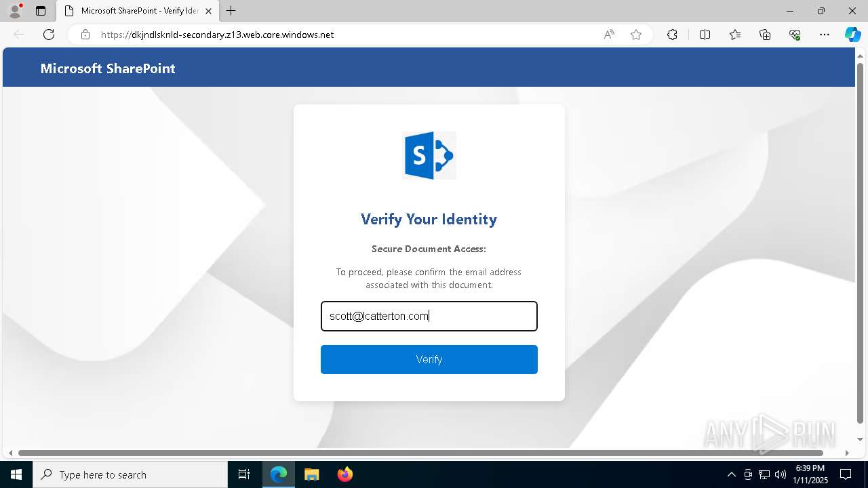Open Collections icon in toolbar

pyautogui.click(x=765, y=35)
